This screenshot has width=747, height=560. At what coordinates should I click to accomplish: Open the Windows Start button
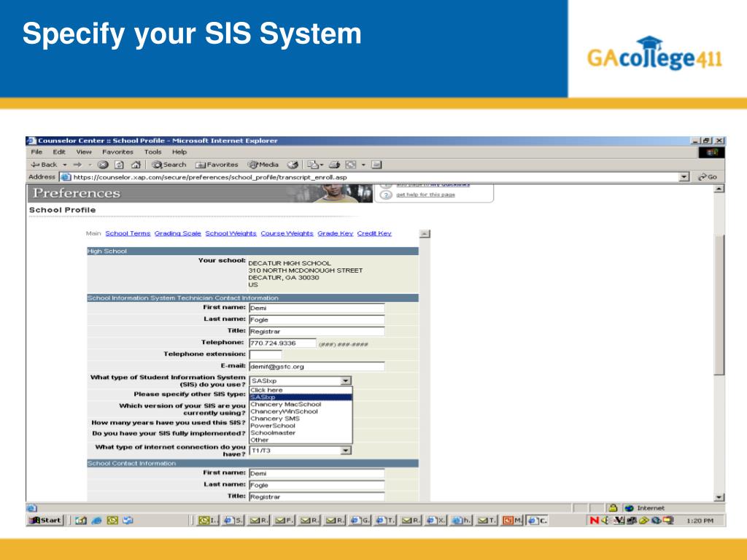pyautogui.click(x=45, y=521)
